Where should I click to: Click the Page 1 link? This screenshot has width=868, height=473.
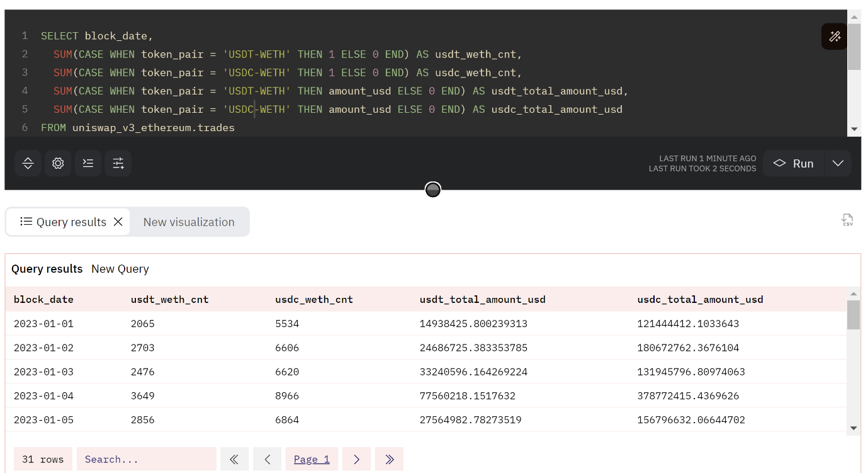312,459
